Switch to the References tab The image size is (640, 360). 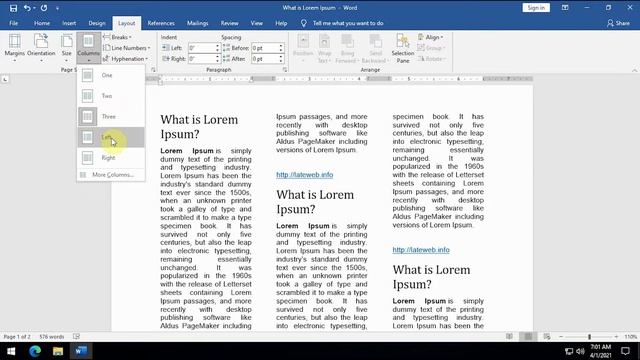coord(161,23)
